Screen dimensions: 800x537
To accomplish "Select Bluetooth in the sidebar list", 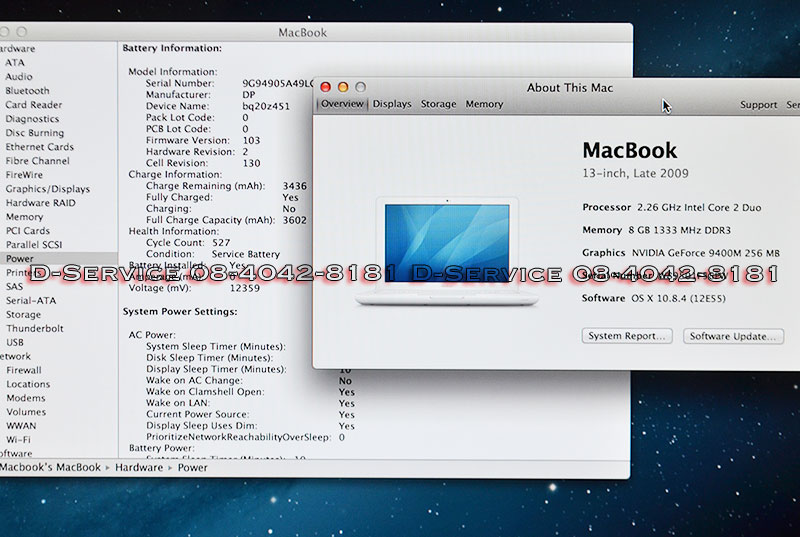I will tap(27, 91).
